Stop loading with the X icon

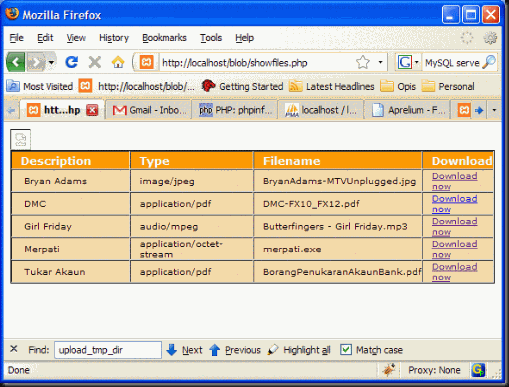[x=95, y=62]
